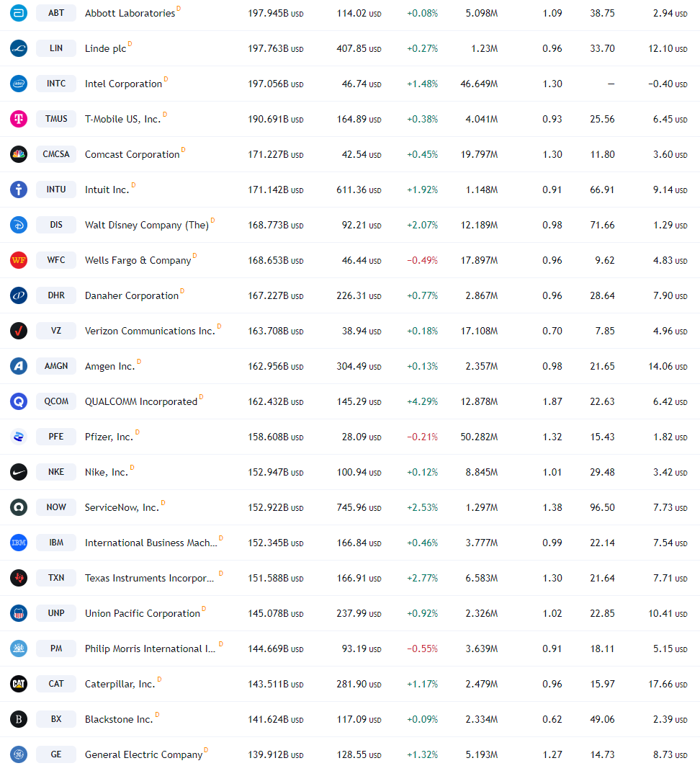Click the IBM logo icon
The image size is (700, 771).
(19, 543)
